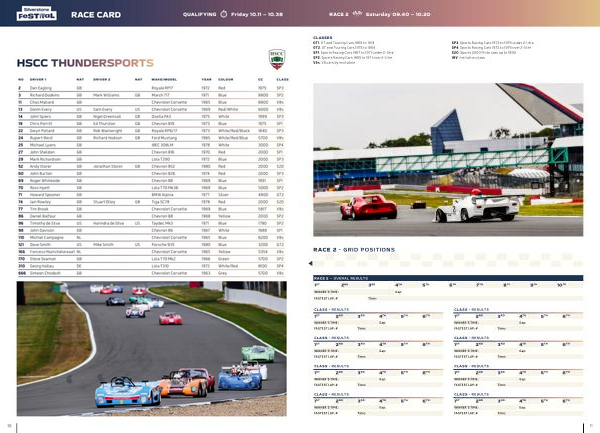Select driver name John Burton
600x433 pixels.
click(x=41, y=173)
